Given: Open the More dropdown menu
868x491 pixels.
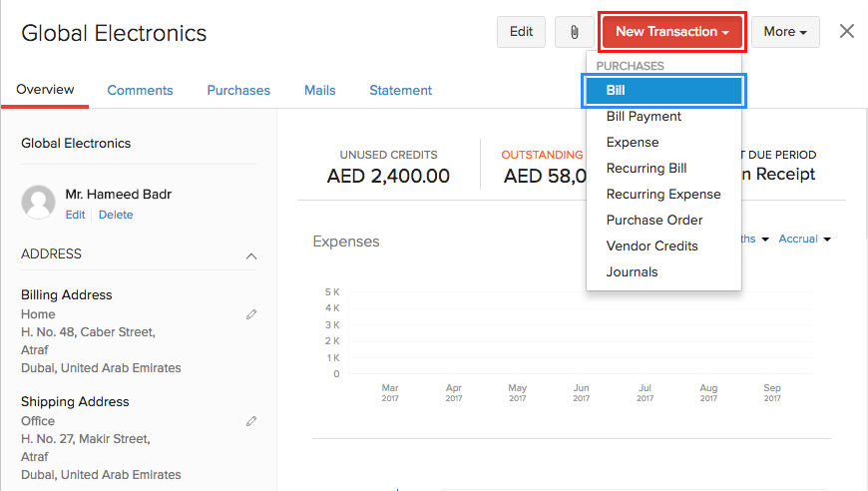Looking at the screenshot, I should [785, 32].
